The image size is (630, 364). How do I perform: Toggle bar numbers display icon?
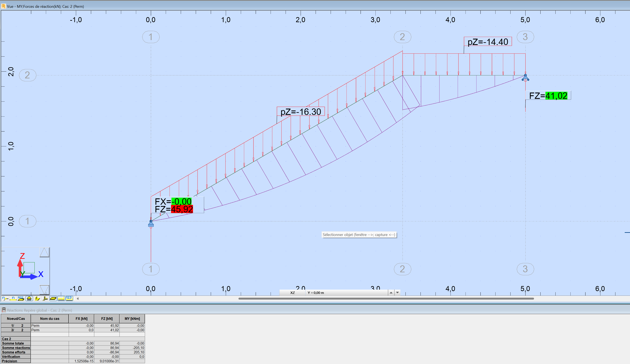tap(13, 298)
